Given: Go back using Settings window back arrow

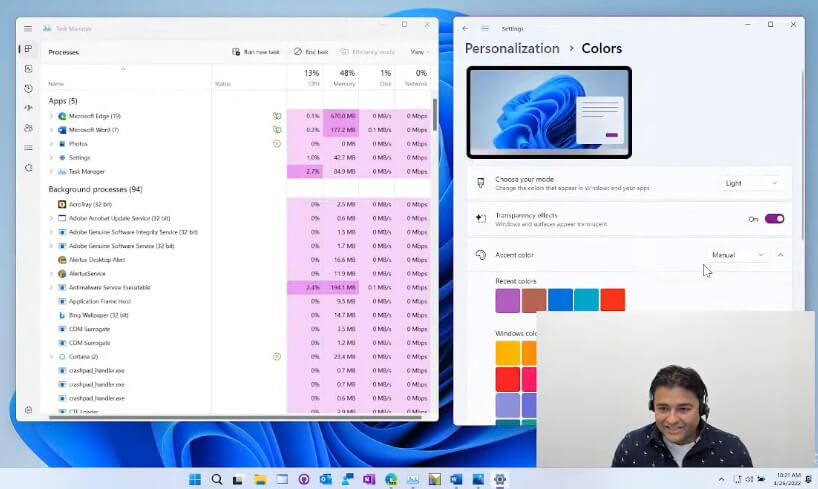Looking at the screenshot, I should (465, 29).
